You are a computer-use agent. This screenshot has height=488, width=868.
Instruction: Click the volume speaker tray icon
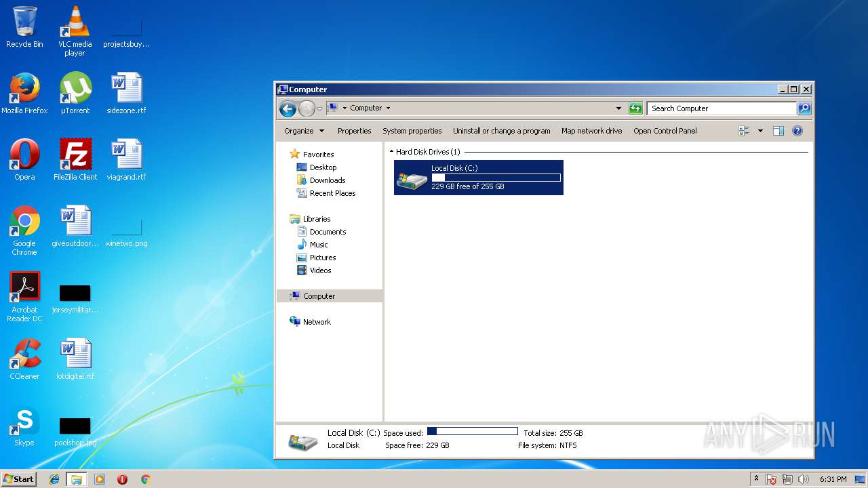804,479
